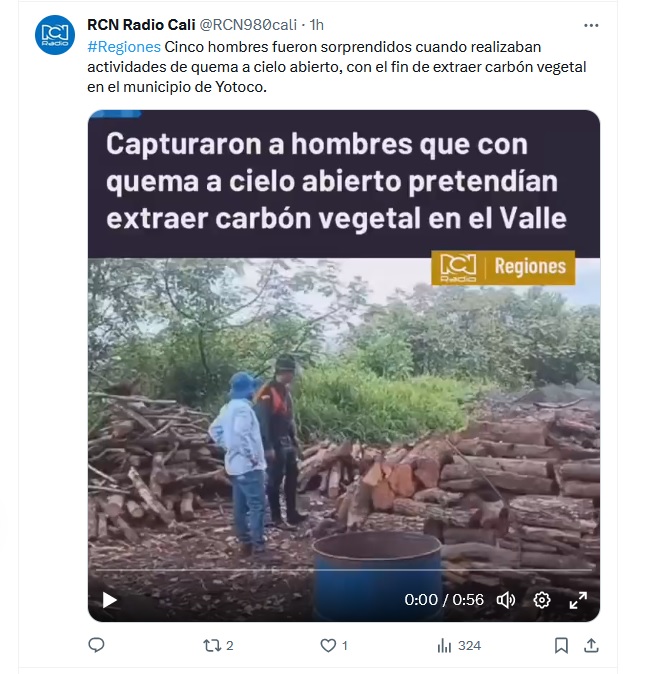Expand video to fullscreen
The image size is (660, 674).
(578, 600)
